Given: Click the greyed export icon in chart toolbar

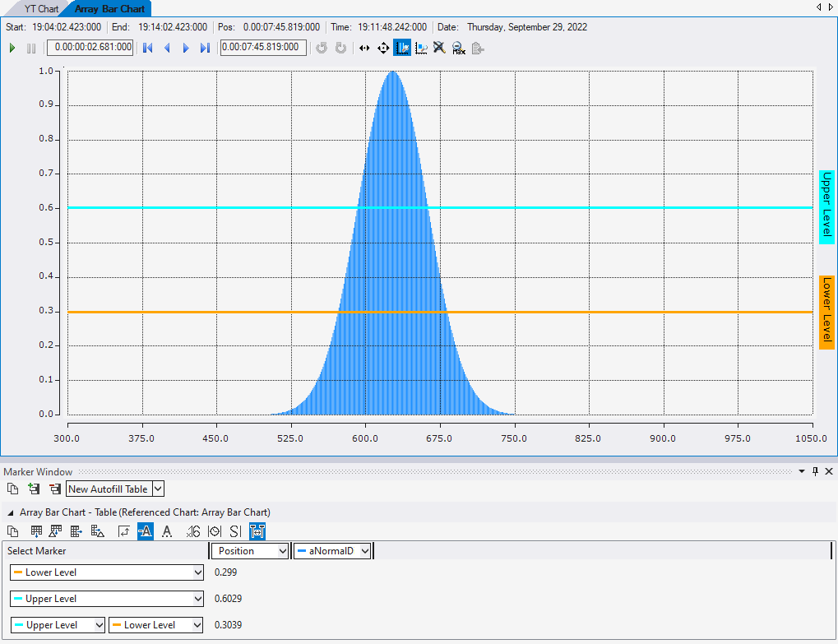Looking at the screenshot, I should 478,48.
